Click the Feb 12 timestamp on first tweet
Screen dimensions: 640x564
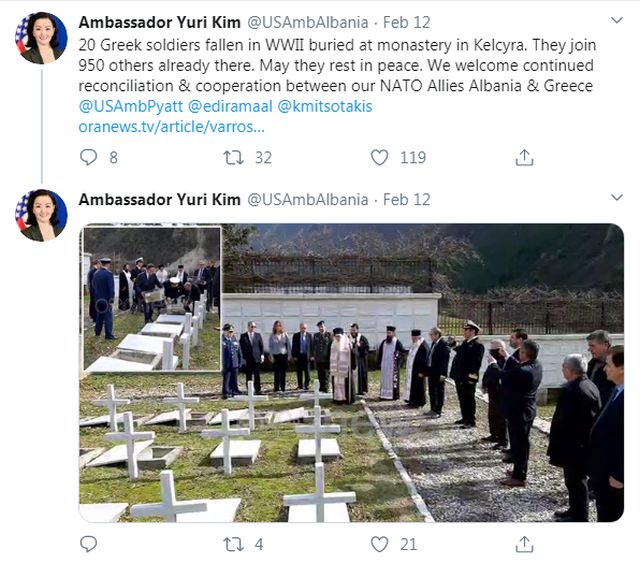pos(407,22)
